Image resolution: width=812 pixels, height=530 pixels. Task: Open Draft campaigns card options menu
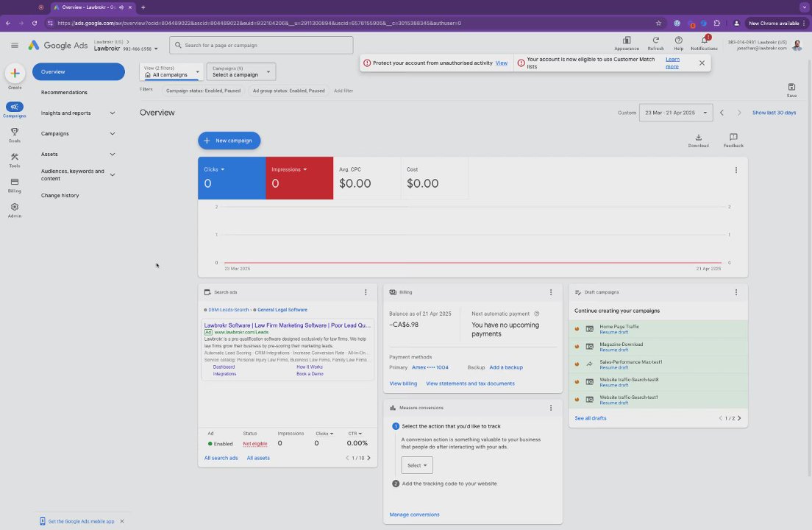736,292
